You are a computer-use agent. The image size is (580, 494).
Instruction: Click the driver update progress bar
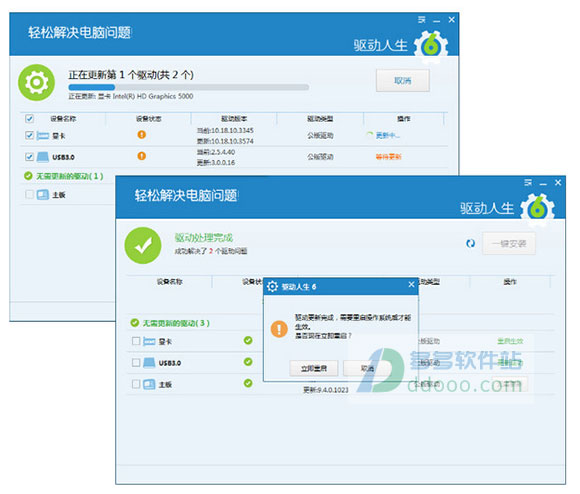coord(189,87)
